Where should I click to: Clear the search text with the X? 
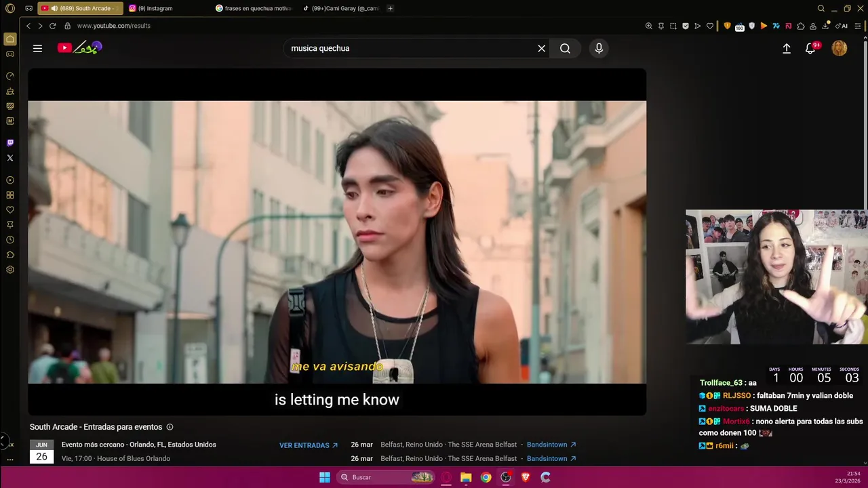[541, 48]
